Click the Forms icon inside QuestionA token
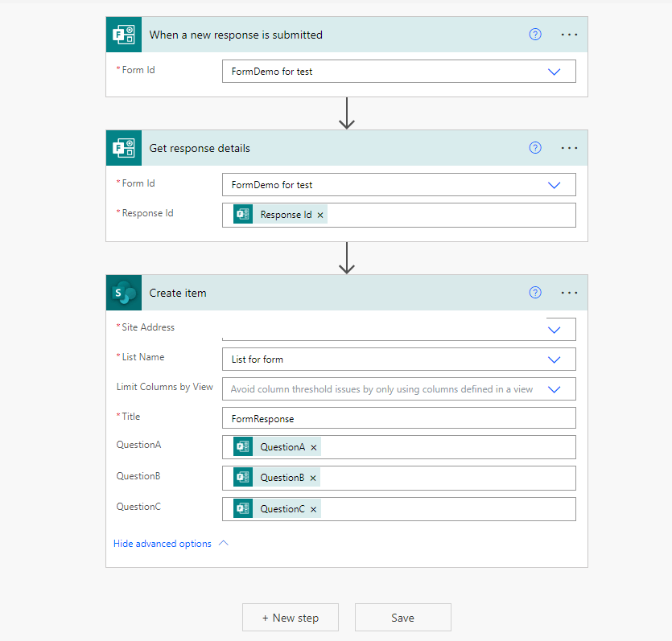The height and width of the screenshot is (641, 672). click(x=242, y=446)
